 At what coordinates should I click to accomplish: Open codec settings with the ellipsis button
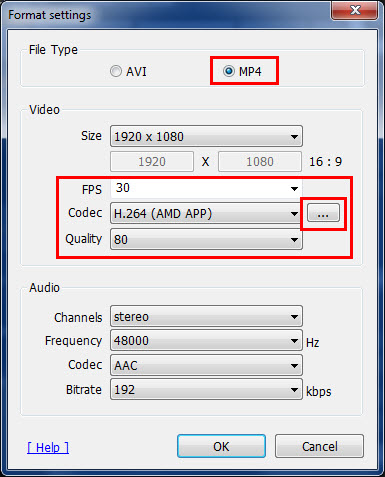(323, 213)
